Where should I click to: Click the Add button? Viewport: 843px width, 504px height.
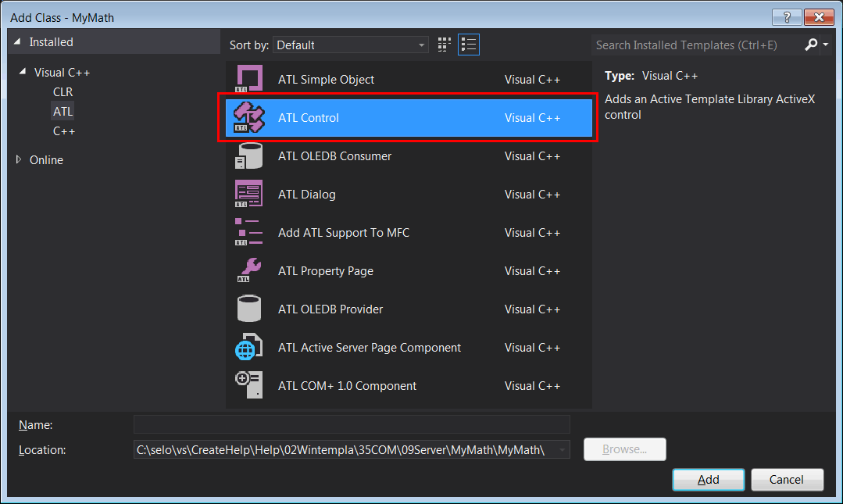(708, 479)
